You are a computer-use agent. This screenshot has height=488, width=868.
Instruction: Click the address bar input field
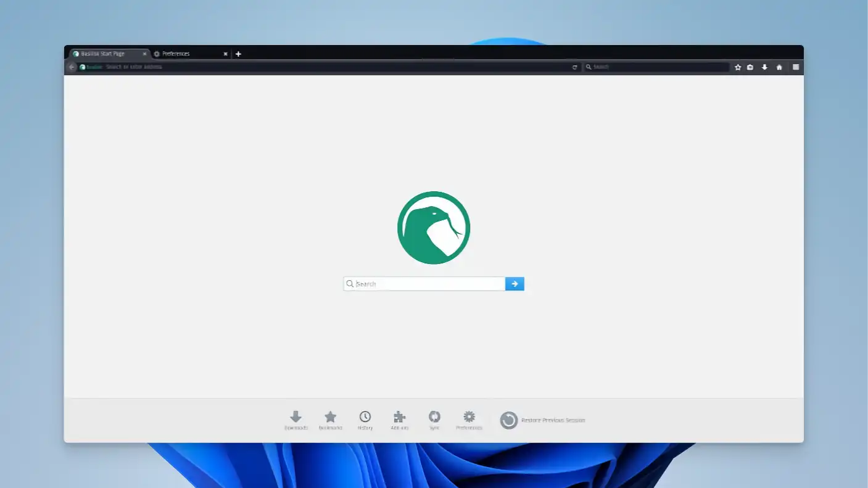point(308,67)
